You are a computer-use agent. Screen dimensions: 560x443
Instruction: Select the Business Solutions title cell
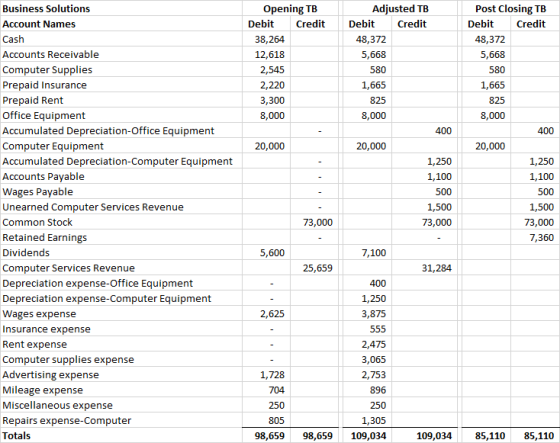click(x=46, y=9)
